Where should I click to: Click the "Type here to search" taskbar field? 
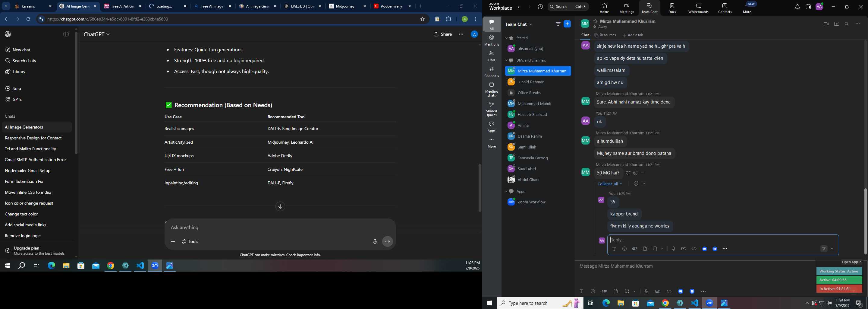tap(539, 303)
